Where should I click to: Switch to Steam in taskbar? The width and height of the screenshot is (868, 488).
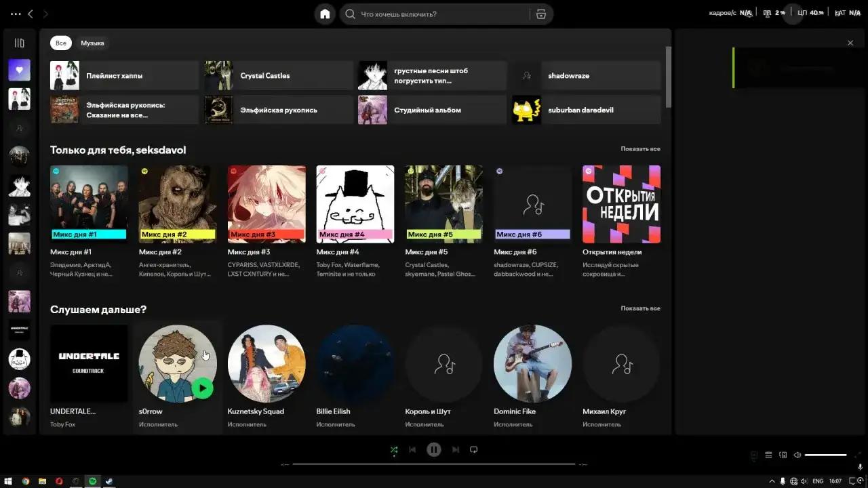coord(109,481)
